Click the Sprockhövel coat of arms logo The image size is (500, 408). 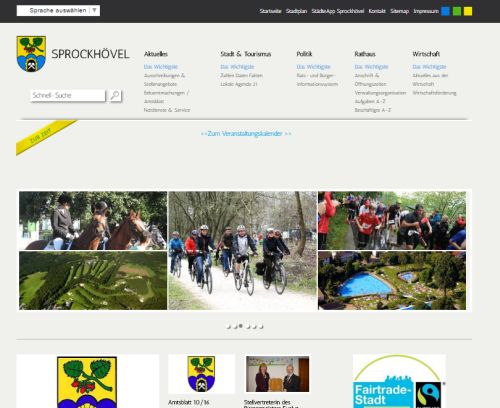(31, 54)
